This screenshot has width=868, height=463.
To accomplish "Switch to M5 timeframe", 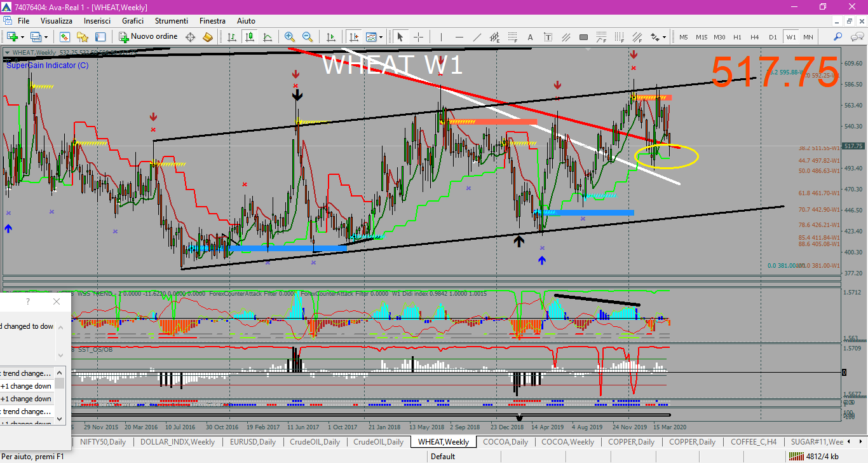I will pos(684,37).
